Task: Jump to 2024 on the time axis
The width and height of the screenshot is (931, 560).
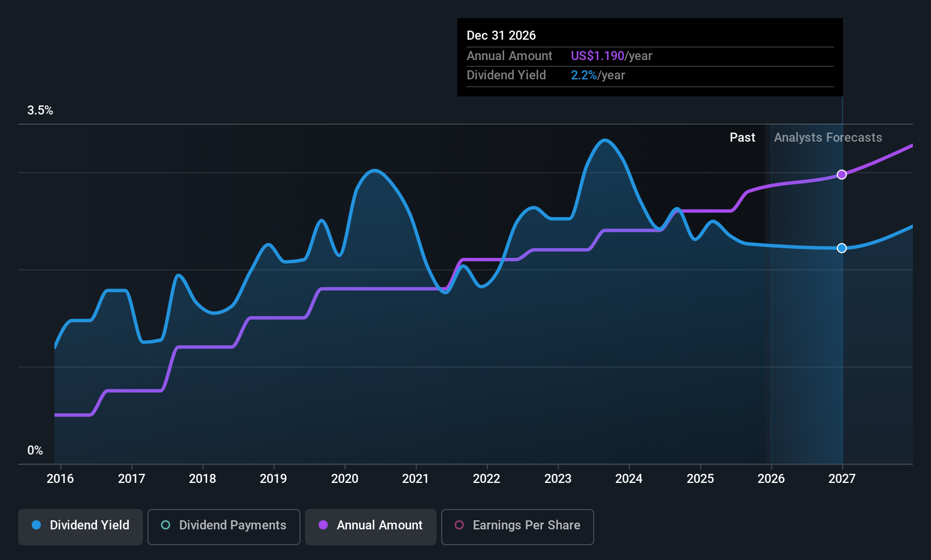Action: 629,479
